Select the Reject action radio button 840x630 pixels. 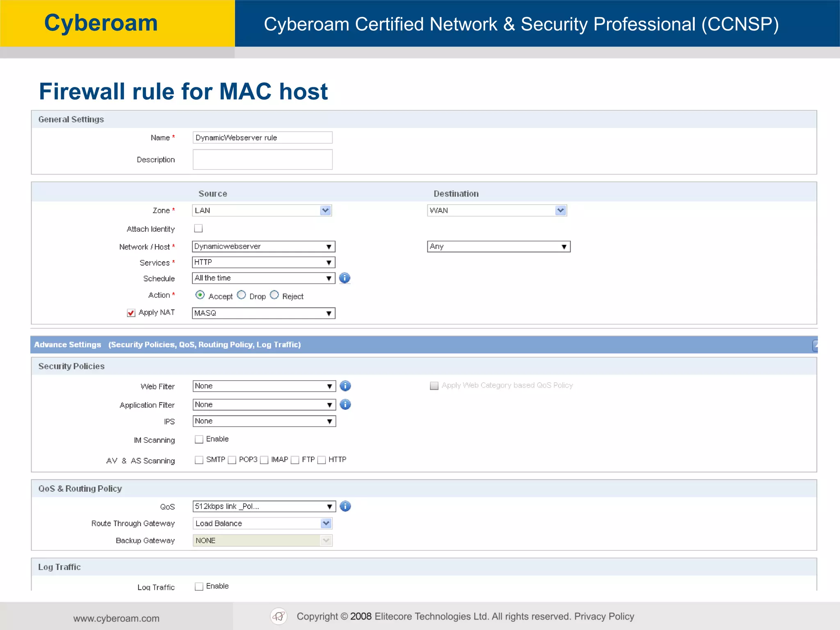click(274, 295)
